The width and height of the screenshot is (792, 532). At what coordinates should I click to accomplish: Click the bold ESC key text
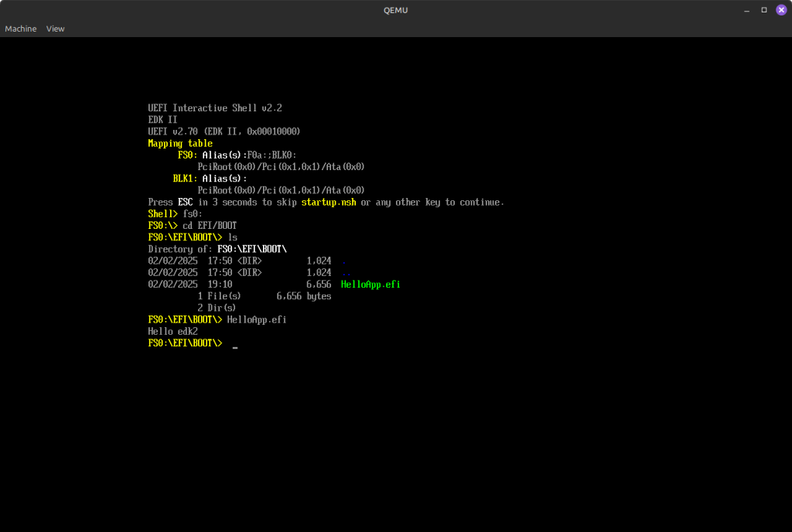pyautogui.click(x=185, y=202)
